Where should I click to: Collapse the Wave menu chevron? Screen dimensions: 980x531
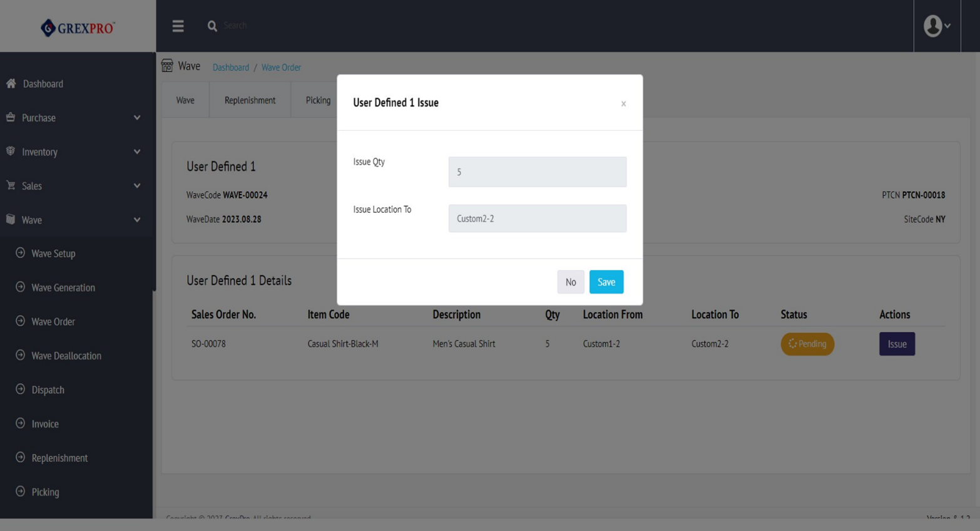(137, 220)
